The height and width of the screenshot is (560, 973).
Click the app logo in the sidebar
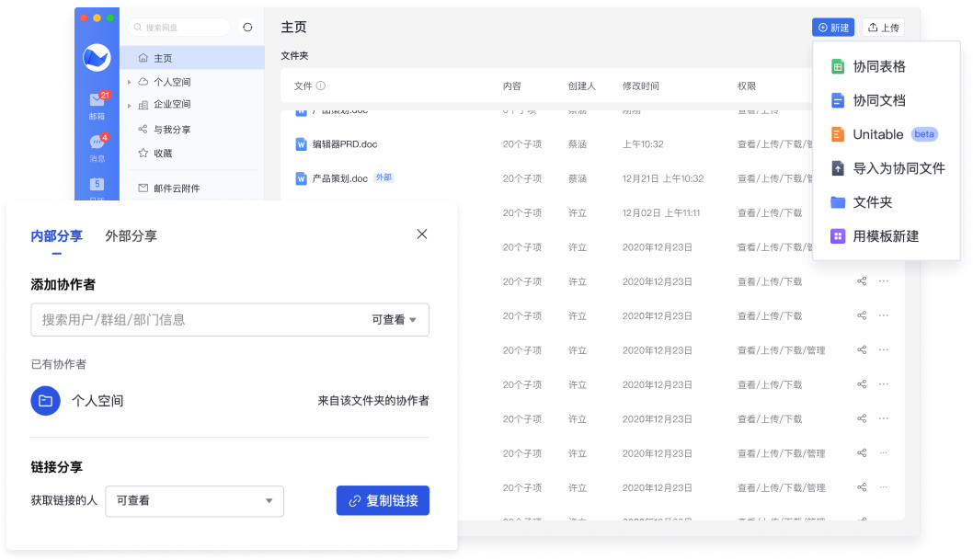click(x=97, y=58)
